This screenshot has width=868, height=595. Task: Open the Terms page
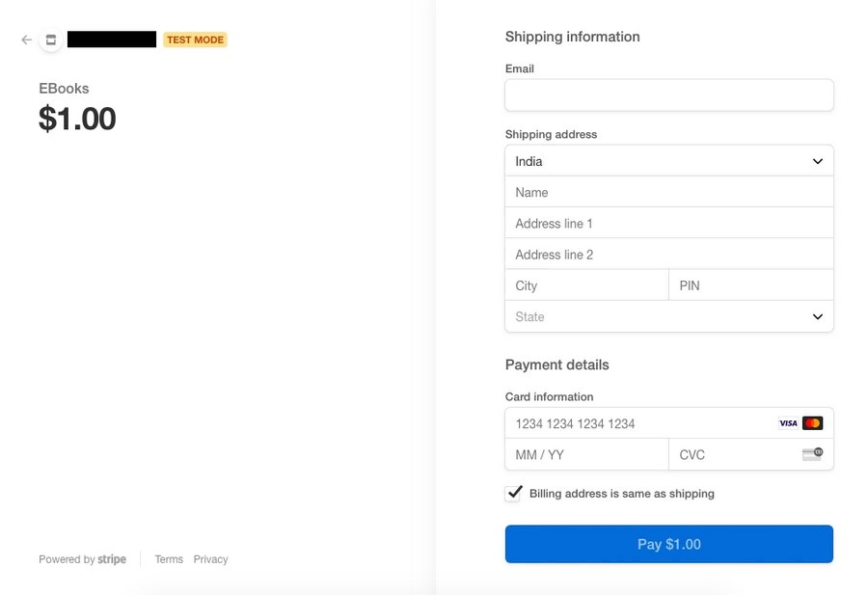tap(168, 559)
